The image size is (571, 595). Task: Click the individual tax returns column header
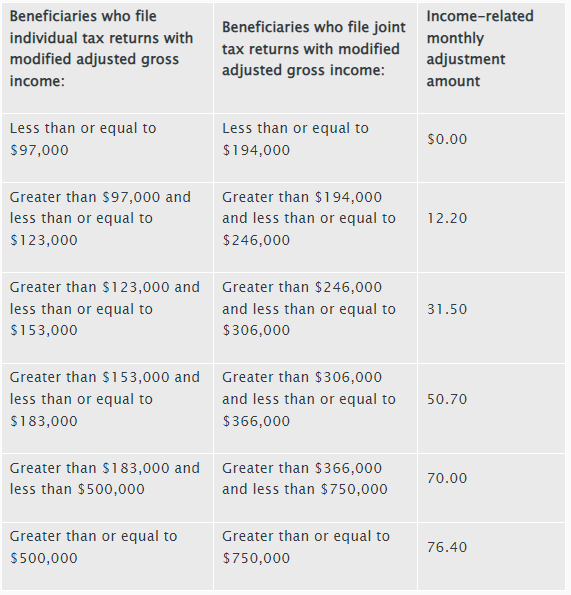[107, 58]
